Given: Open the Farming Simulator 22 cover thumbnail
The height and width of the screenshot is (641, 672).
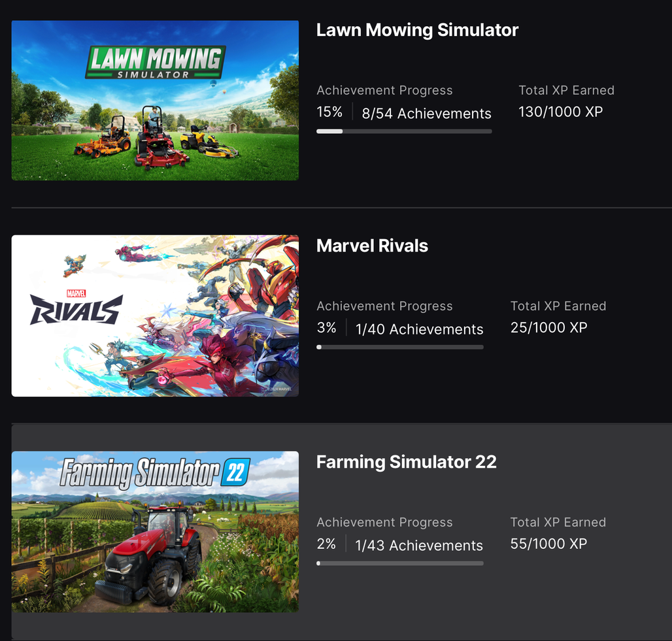Looking at the screenshot, I should 155,532.
